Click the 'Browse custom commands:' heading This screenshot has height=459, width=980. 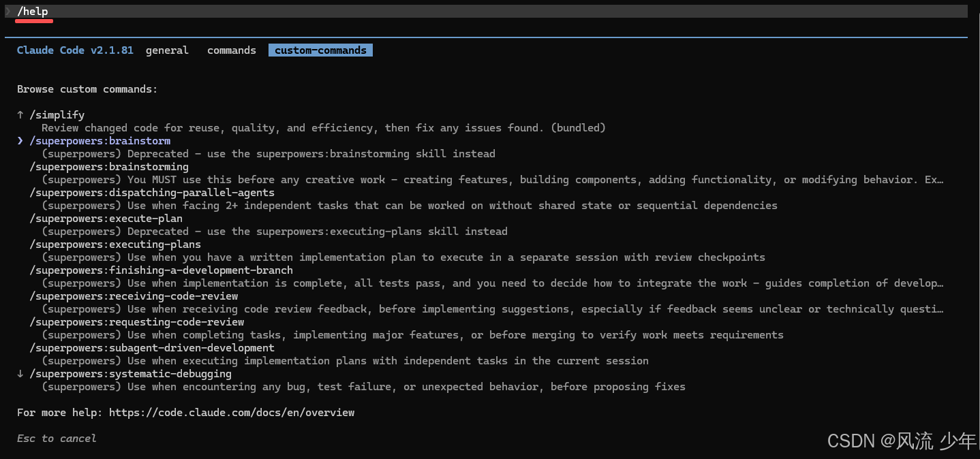click(x=87, y=89)
